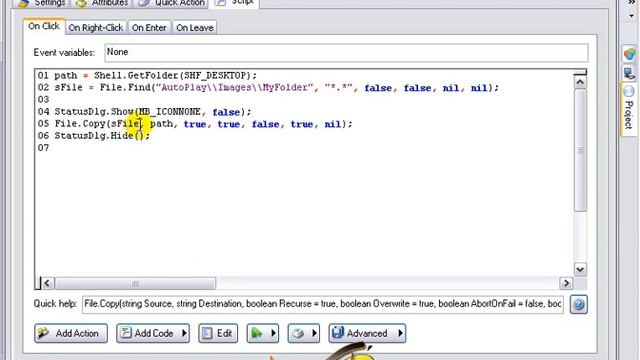Expand the Advanced dropdown arrow
This screenshot has width=640, height=360.
pyautogui.click(x=400, y=333)
